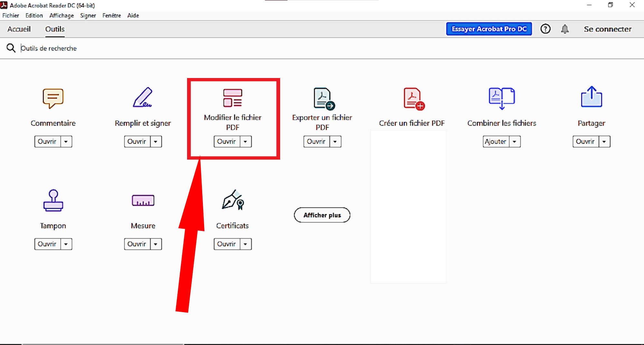This screenshot has width=644, height=345.
Task: Open the Fenêtre menu
Action: coord(112,15)
